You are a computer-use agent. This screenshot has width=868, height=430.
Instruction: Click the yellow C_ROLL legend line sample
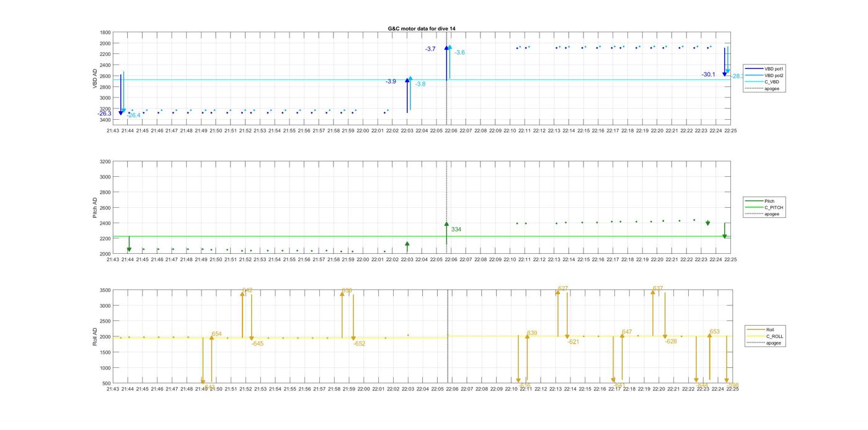(x=756, y=336)
